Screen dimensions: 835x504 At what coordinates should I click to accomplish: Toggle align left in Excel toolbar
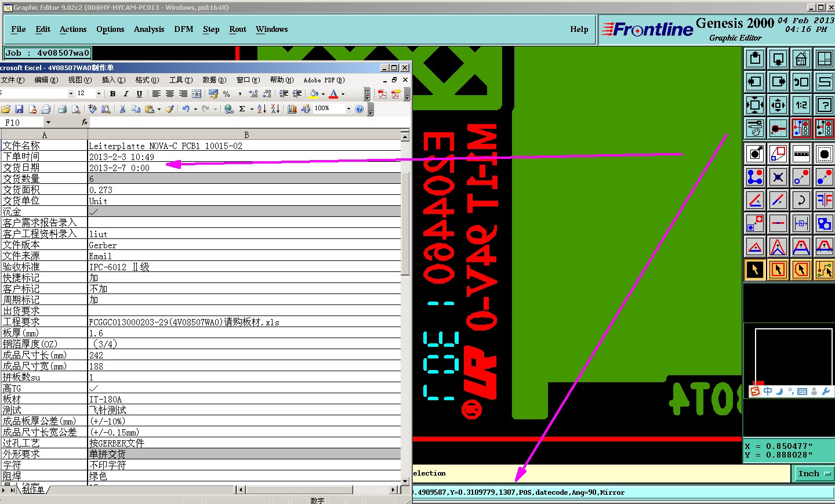[157, 94]
